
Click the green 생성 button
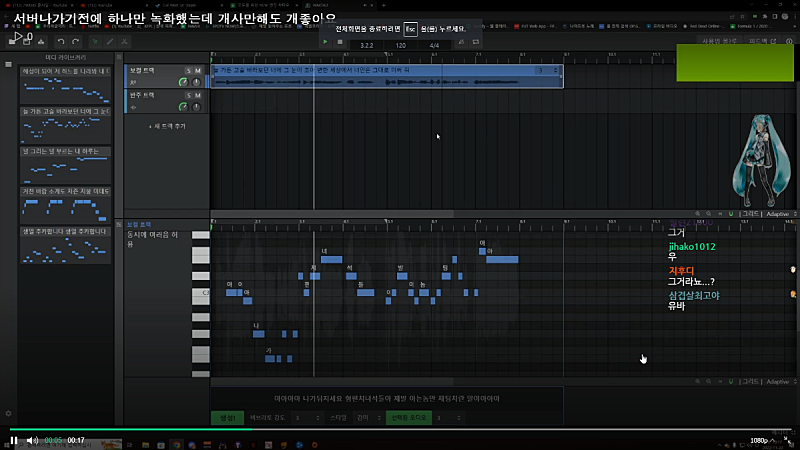click(226, 417)
